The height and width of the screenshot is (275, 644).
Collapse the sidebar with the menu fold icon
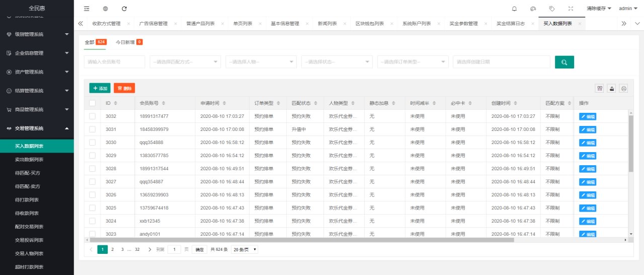click(87, 9)
